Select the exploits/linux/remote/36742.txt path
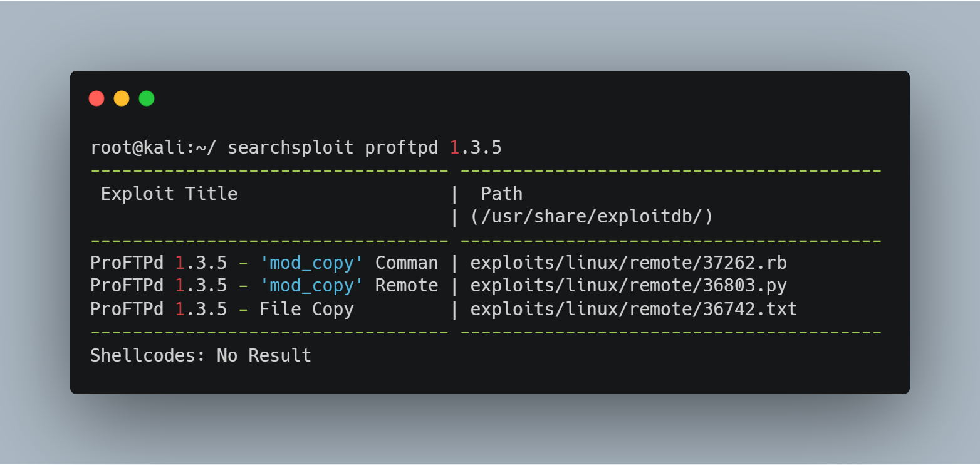 pyautogui.click(x=633, y=309)
